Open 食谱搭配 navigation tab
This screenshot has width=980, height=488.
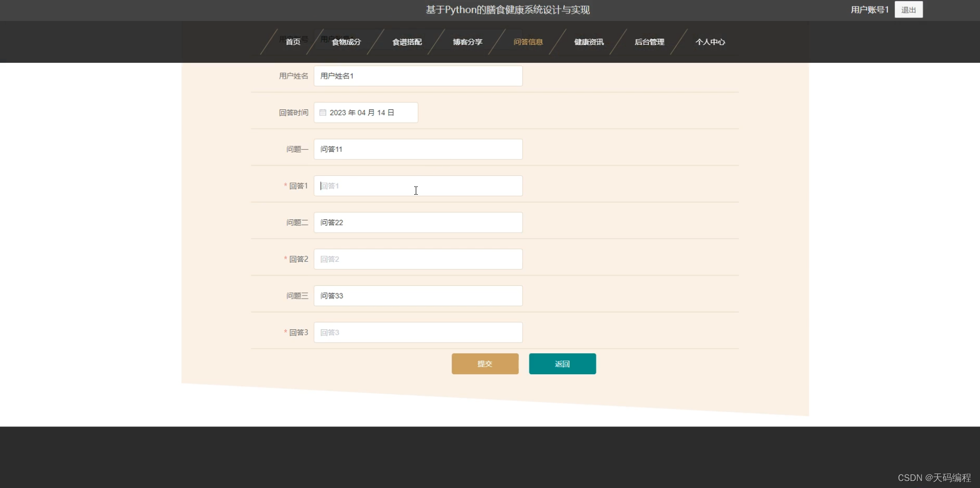[x=407, y=42]
